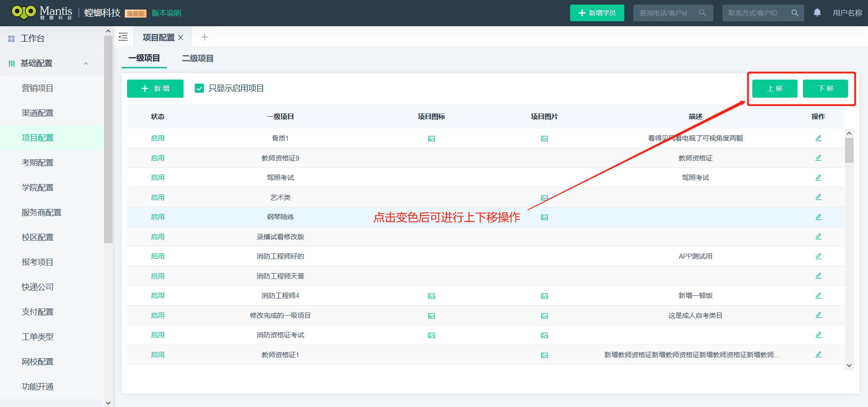Open the 版本说明 link
This screenshot has height=407, width=868.
(166, 13)
